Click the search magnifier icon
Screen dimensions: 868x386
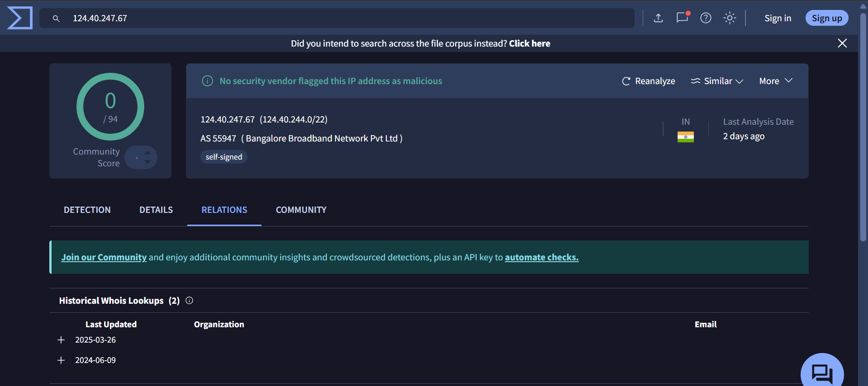tap(56, 19)
